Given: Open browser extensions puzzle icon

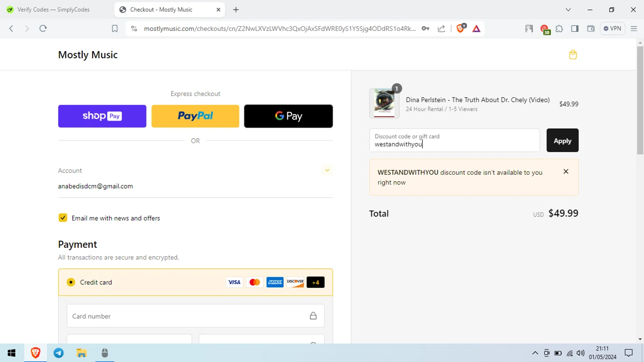Looking at the screenshot, I should (x=559, y=29).
